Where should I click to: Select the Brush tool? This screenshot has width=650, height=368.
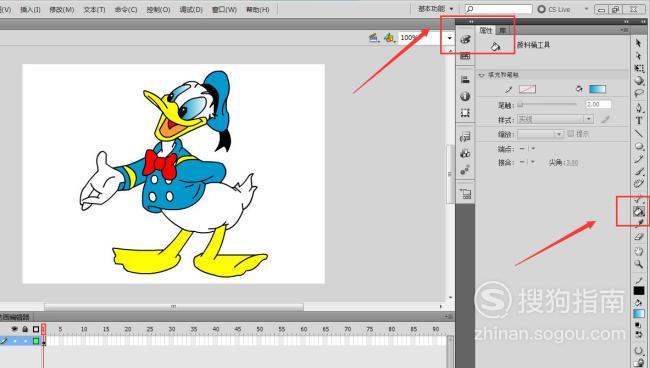639,171
